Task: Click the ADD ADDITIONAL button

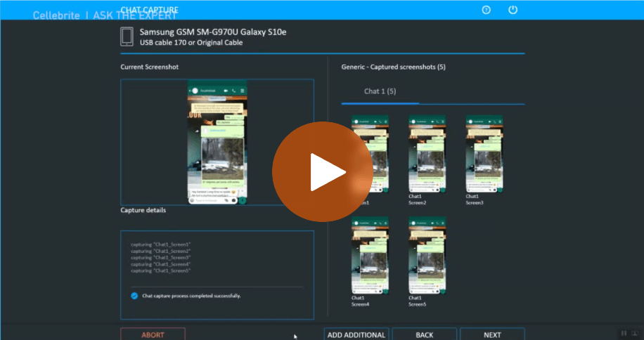Action: 356,334
